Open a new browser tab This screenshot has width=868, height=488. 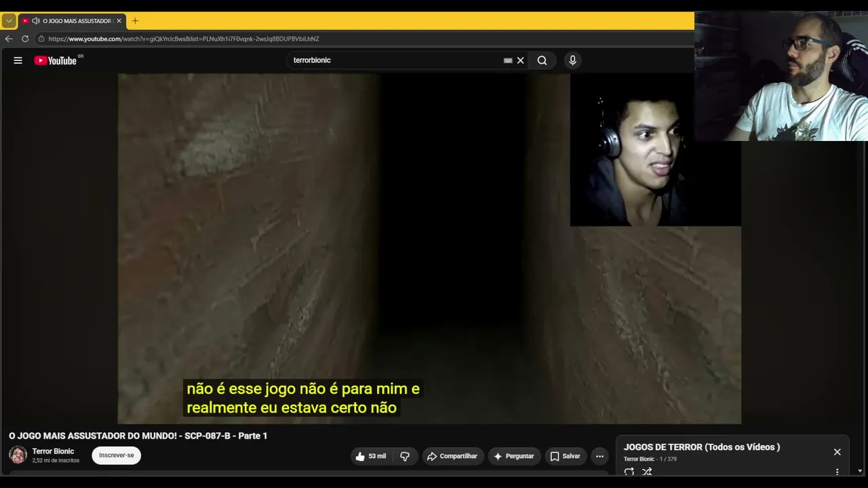click(x=135, y=21)
